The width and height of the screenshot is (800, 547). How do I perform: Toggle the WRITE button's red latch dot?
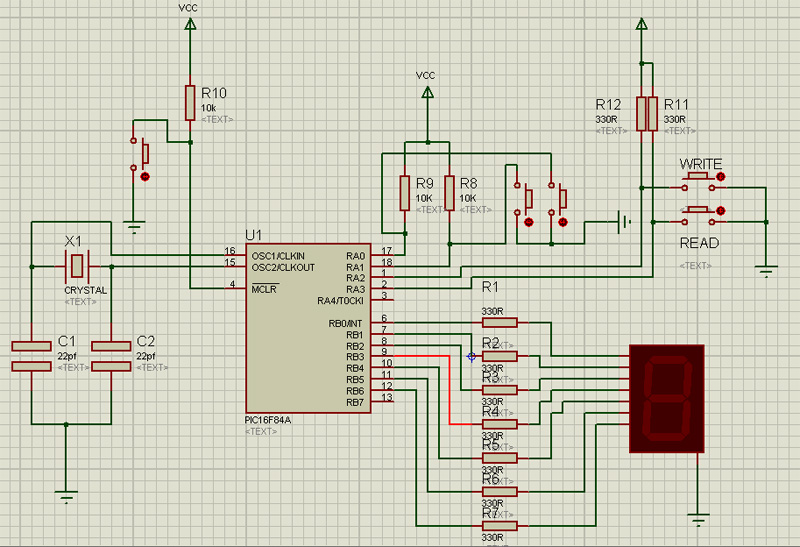(720, 177)
